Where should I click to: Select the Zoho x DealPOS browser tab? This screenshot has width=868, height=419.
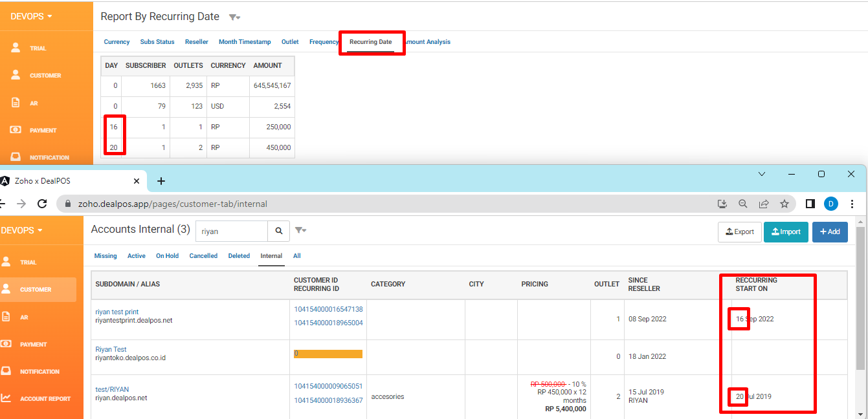click(72, 181)
